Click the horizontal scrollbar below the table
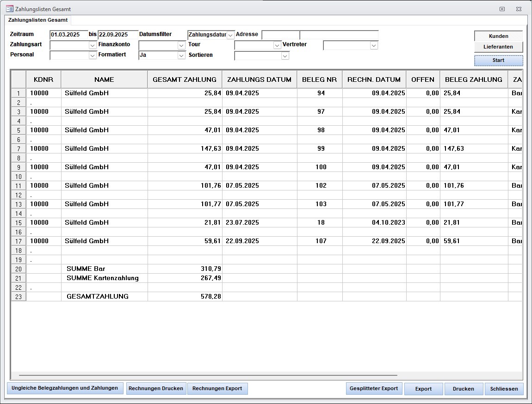The height and width of the screenshot is (404, 532). (208, 375)
